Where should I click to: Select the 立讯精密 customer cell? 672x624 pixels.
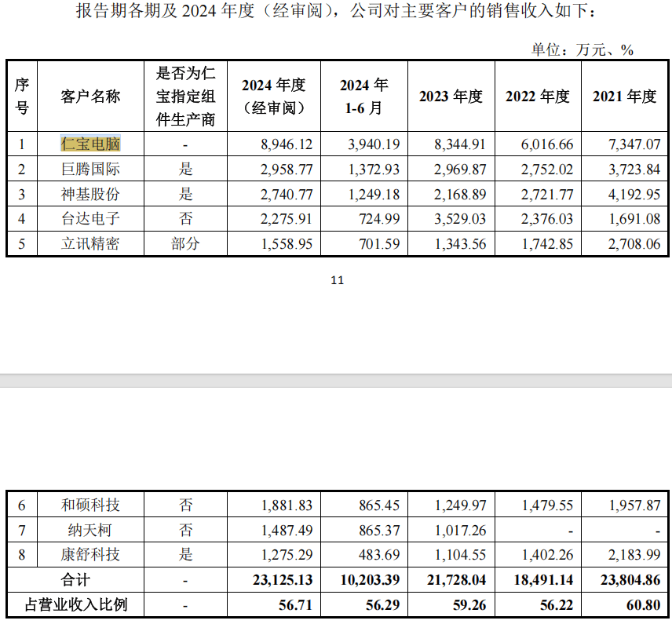(90, 243)
